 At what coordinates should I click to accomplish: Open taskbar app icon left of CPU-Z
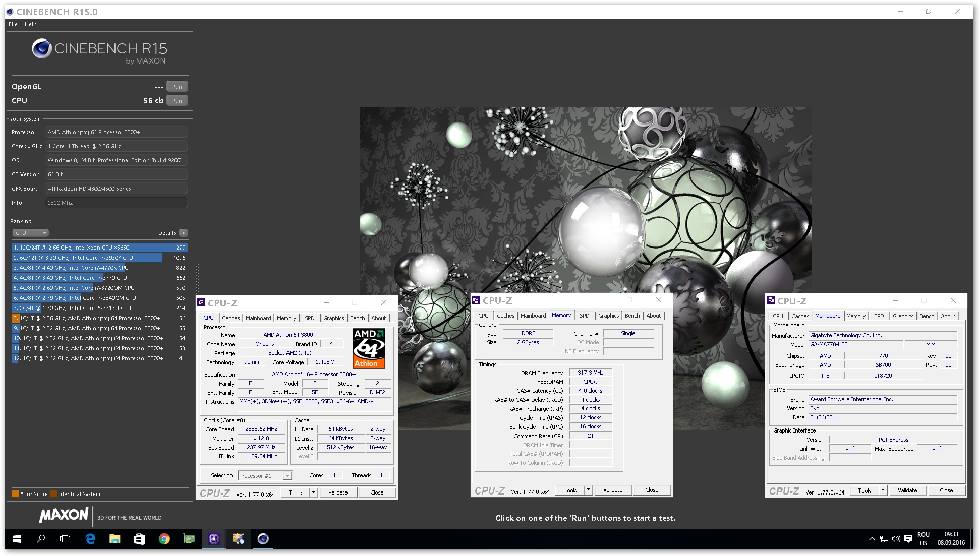click(x=189, y=539)
